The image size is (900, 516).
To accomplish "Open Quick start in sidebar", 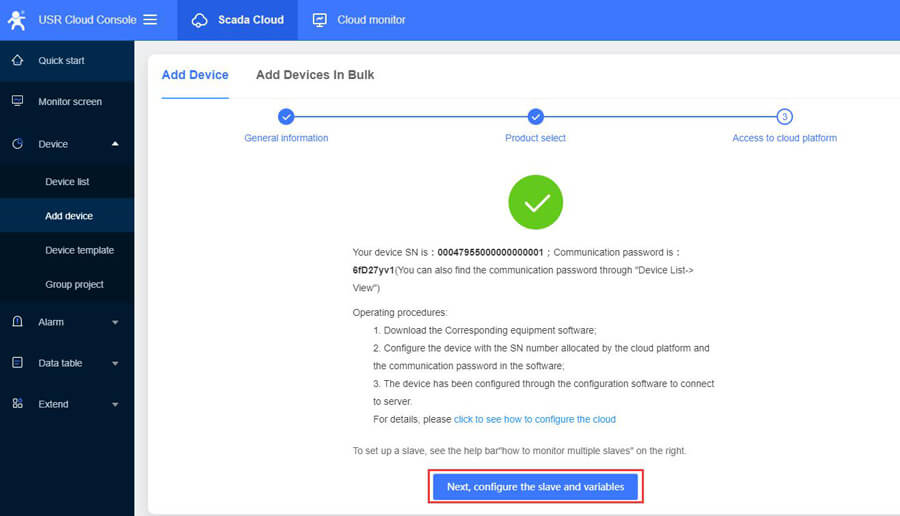I will (x=67, y=61).
